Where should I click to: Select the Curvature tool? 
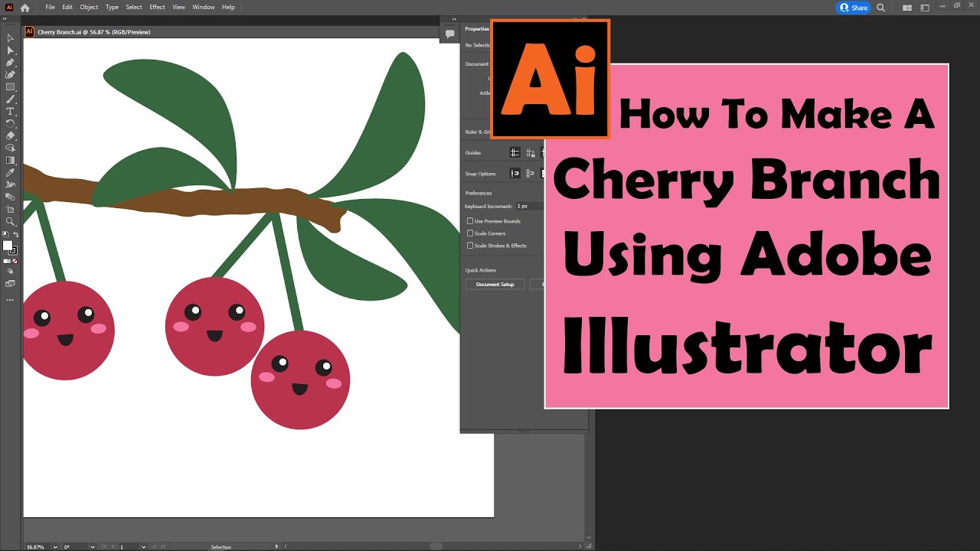click(x=10, y=74)
